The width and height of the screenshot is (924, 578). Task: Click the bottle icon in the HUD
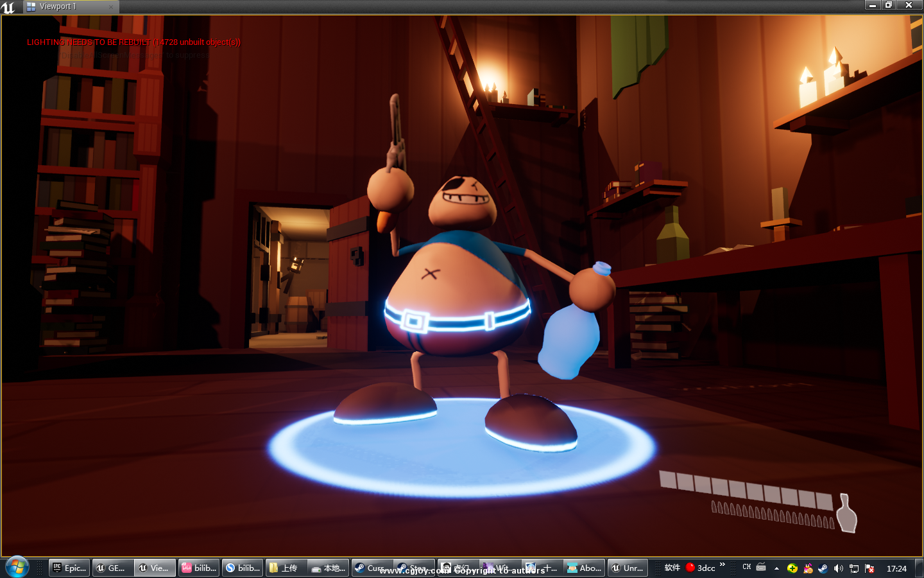click(x=848, y=513)
